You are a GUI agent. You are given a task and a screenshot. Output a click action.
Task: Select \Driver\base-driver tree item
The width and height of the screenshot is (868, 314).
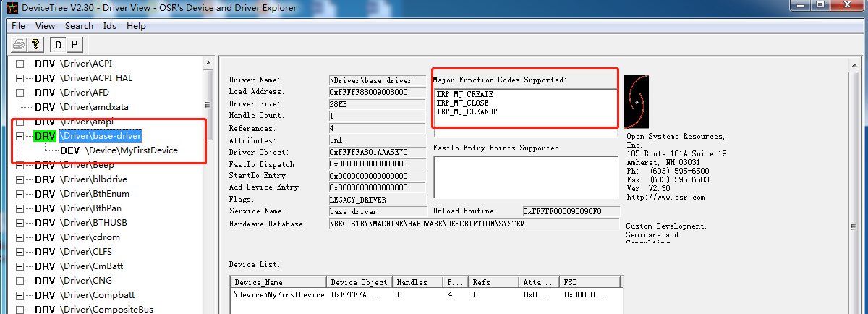click(x=101, y=136)
